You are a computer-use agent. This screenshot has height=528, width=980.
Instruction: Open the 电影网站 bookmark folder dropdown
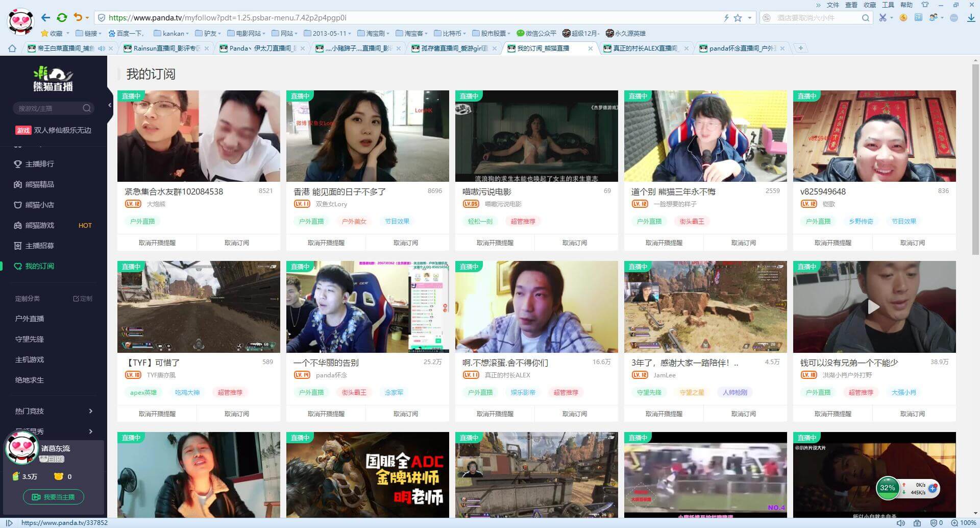pos(248,33)
